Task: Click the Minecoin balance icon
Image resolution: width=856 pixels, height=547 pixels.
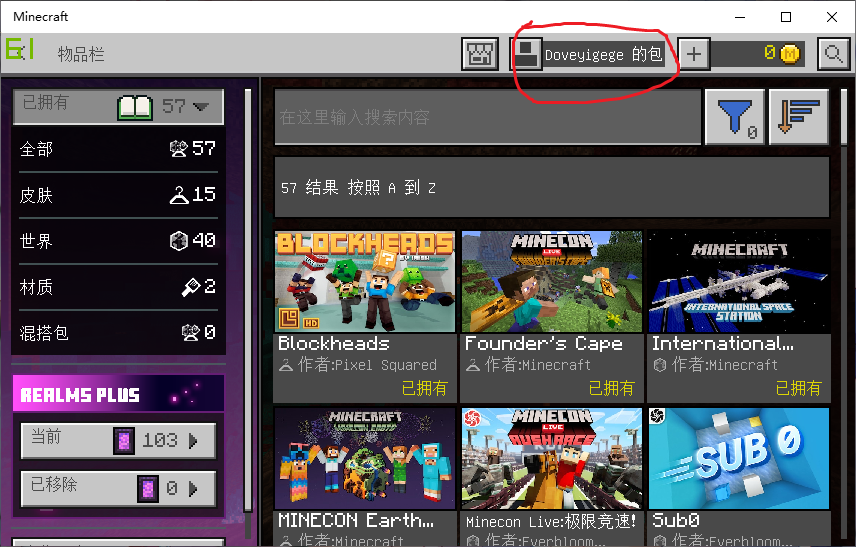Action: (x=789, y=53)
